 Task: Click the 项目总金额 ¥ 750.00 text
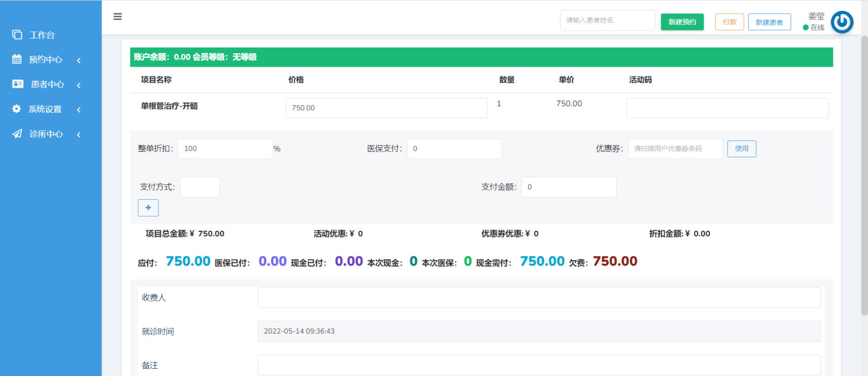point(185,233)
